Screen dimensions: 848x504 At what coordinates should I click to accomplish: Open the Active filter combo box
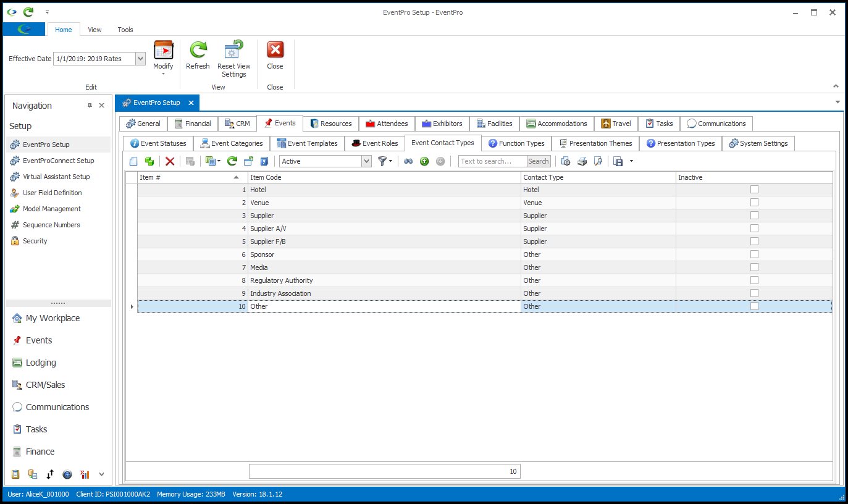366,161
